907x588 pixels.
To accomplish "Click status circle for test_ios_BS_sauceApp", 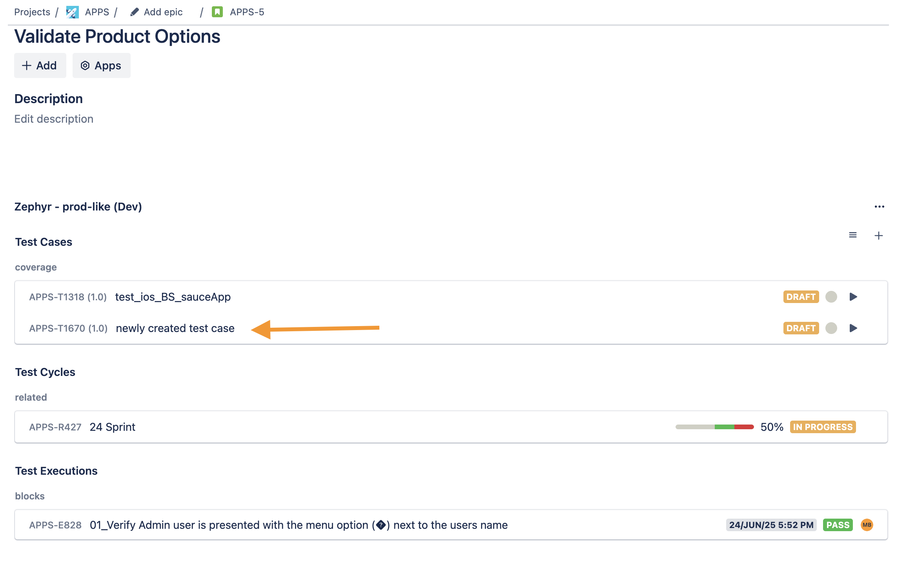I will click(831, 297).
